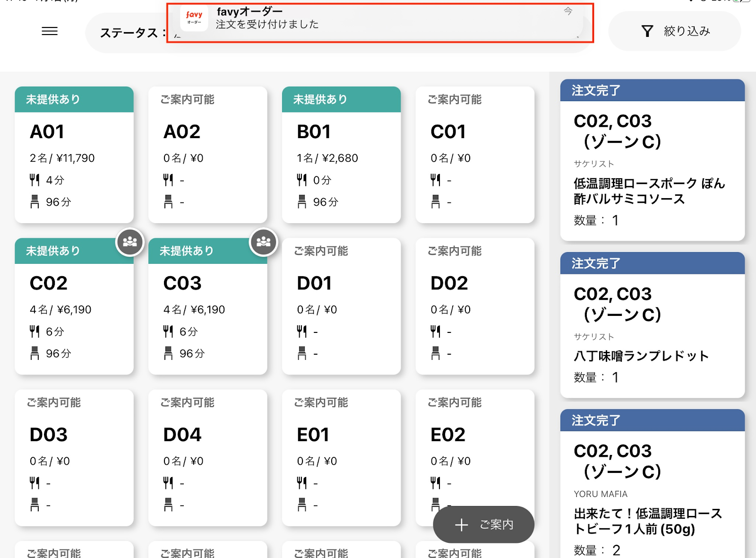The height and width of the screenshot is (558, 756).
Task: Select table A01 title
Action: pos(47,131)
